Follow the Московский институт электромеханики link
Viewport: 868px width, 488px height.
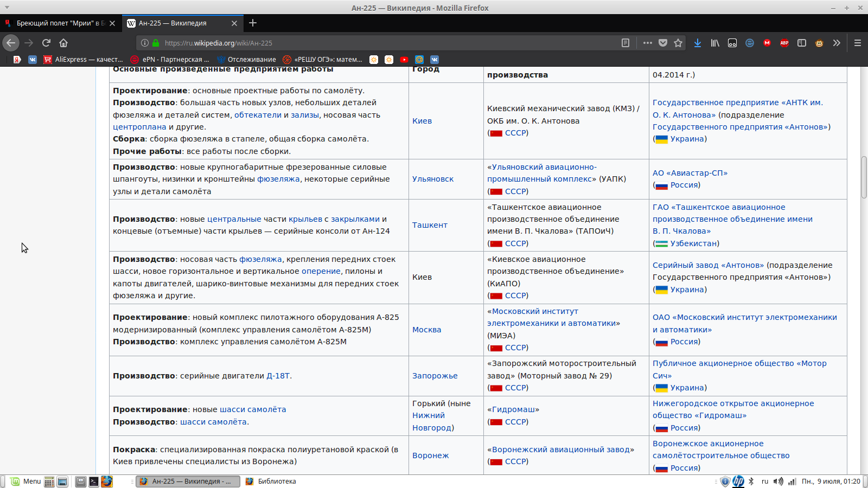pos(553,317)
